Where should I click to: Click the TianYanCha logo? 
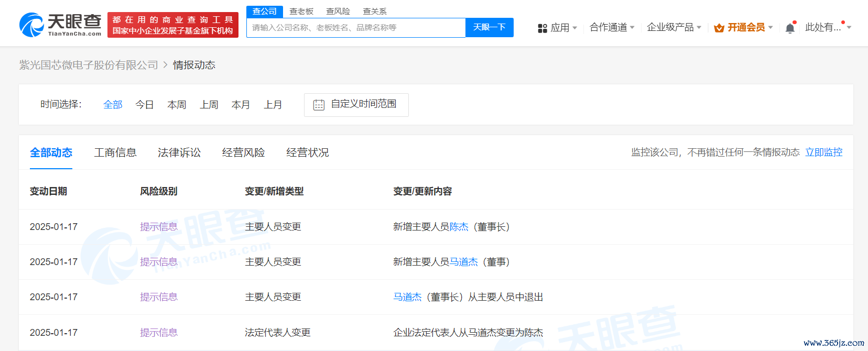pos(60,25)
